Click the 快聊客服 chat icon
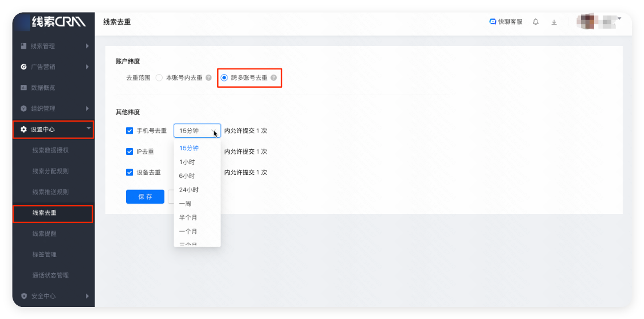Screen dimensions: 644x319 coord(493,22)
